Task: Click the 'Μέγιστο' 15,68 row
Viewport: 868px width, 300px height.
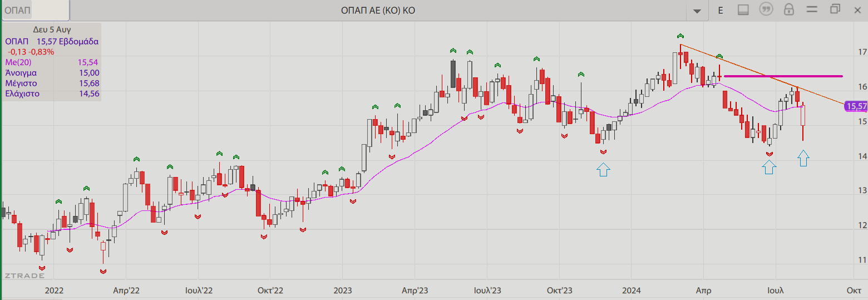Action: point(52,83)
